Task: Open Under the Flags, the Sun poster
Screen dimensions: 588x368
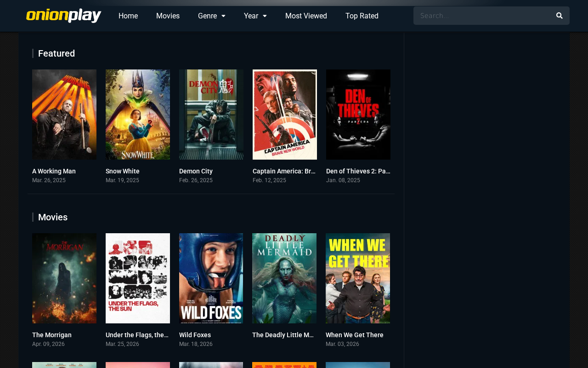Action: [x=138, y=278]
